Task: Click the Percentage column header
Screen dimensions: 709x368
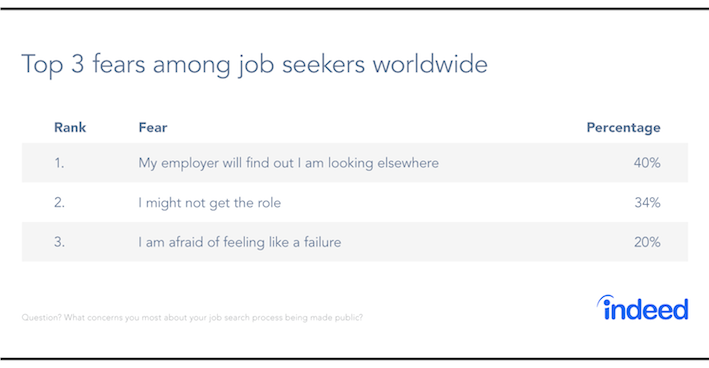Action: pyautogui.click(x=624, y=128)
